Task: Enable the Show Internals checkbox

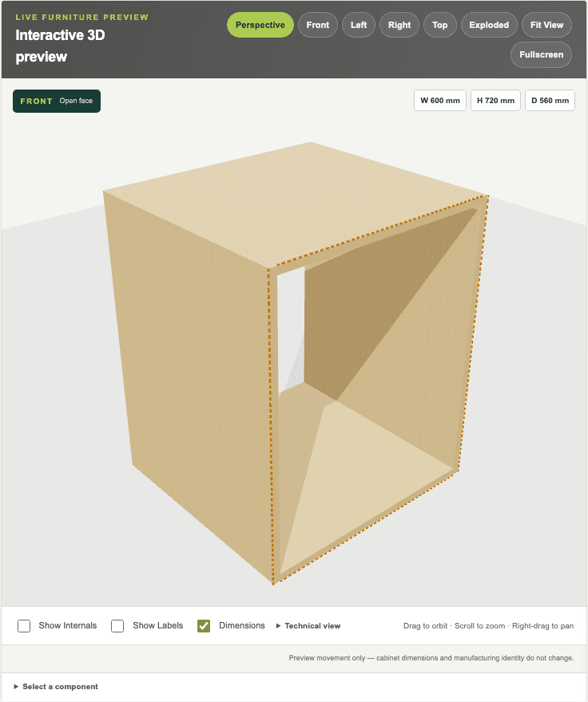Action: click(24, 625)
